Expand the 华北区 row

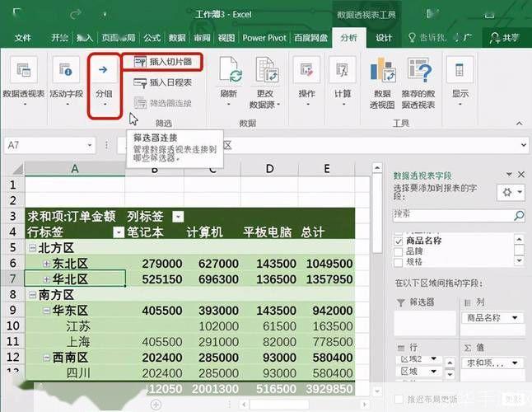point(47,279)
